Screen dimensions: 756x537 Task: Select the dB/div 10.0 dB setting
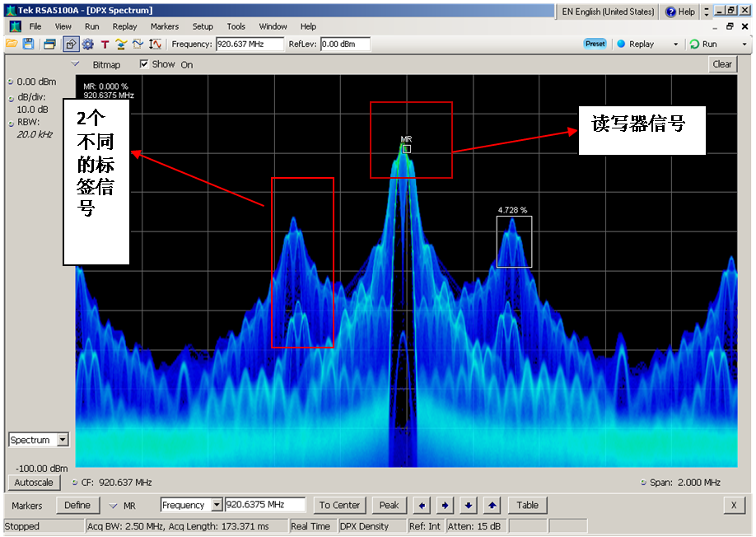pyautogui.click(x=29, y=103)
